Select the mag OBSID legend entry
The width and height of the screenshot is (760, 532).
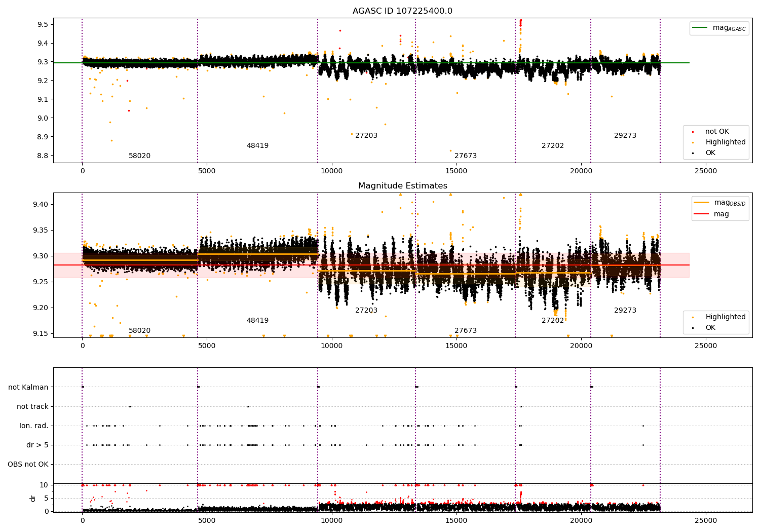(720, 203)
